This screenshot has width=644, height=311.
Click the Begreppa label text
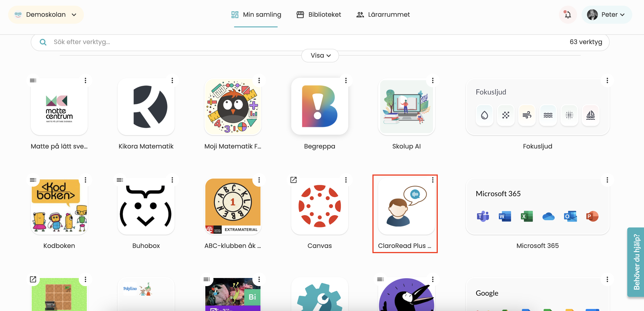pos(320,146)
